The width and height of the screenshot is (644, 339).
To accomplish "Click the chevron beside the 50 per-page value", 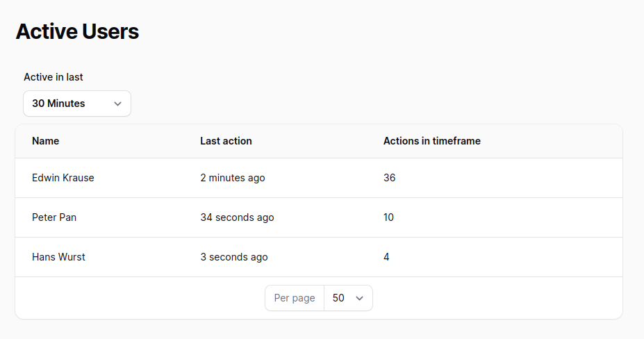I will (x=359, y=298).
